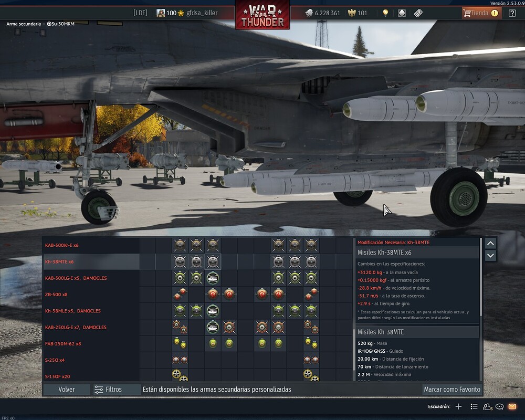Open the Filtros filter options
The height and width of the screenshot is (420, 525).
(x=108, y=390)
